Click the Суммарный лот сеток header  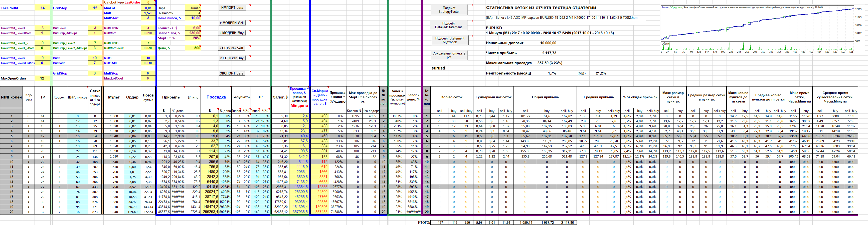click(x=493, y=97)
